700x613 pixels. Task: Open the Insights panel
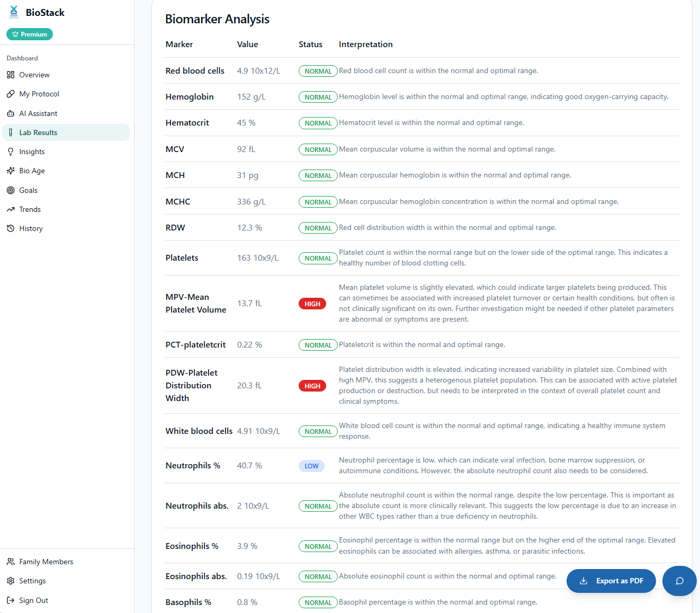pyautogui.click(x=32, y=152)
